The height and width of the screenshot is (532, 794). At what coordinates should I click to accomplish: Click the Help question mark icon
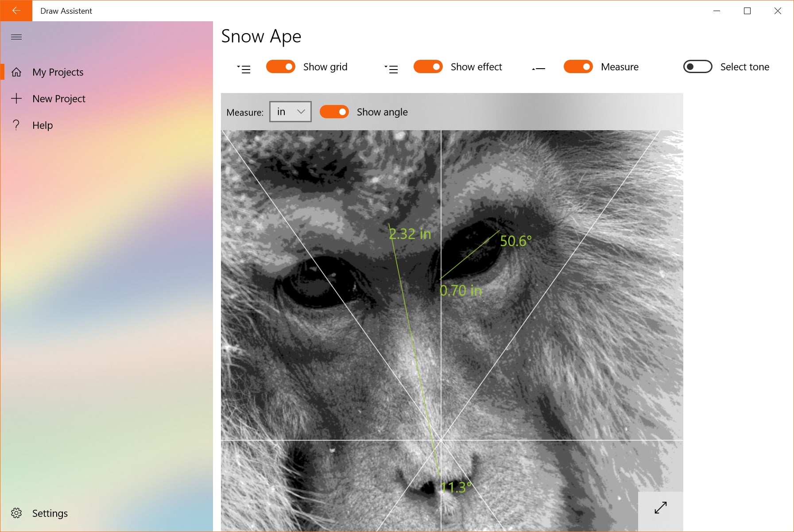(x=16, y=125)
